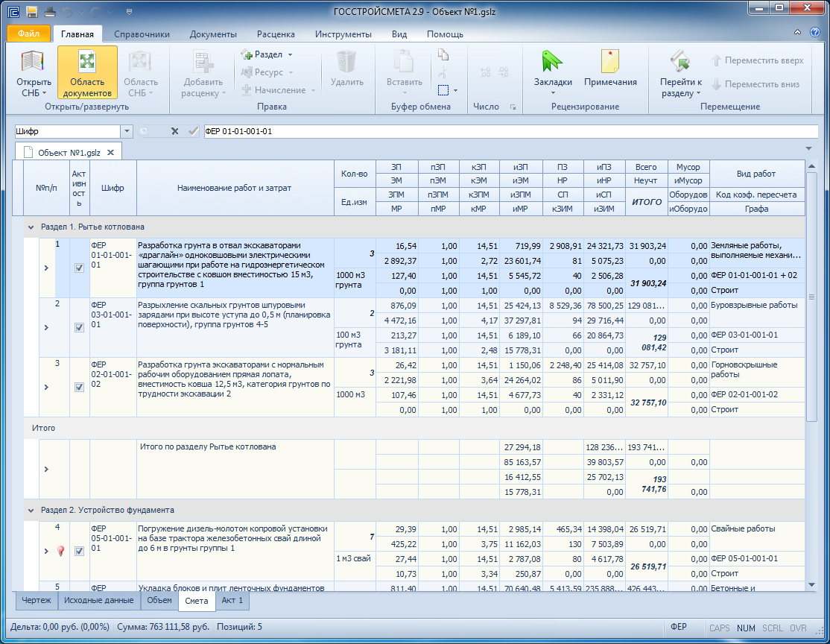Switch to the Справочники ribbon tab
830x644 pixels.
142,34
